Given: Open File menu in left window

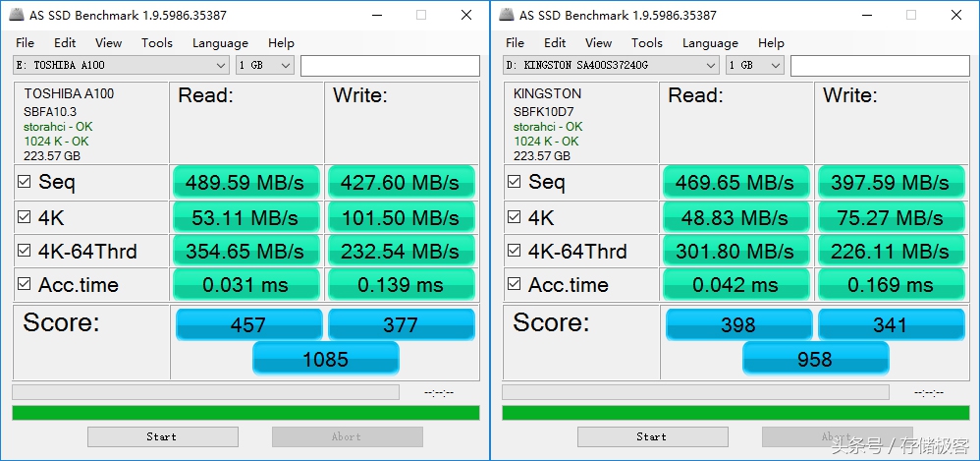Looking at the screenshot, I should click(25, 42).
